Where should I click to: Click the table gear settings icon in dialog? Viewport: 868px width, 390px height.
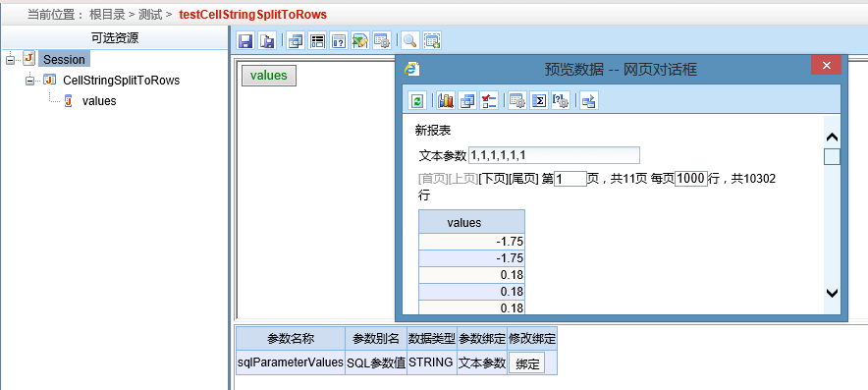coord(517,101)
